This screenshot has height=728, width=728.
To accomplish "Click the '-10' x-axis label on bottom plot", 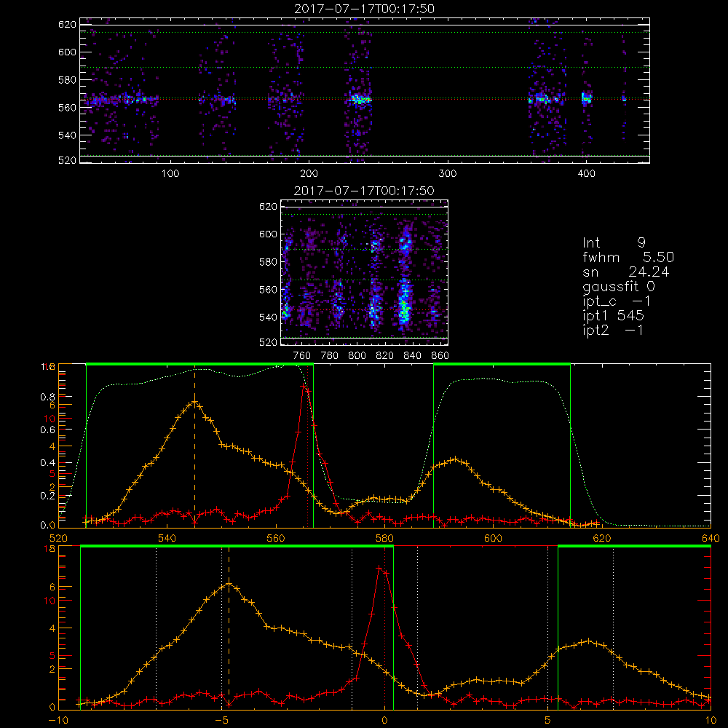I will 58,721.
